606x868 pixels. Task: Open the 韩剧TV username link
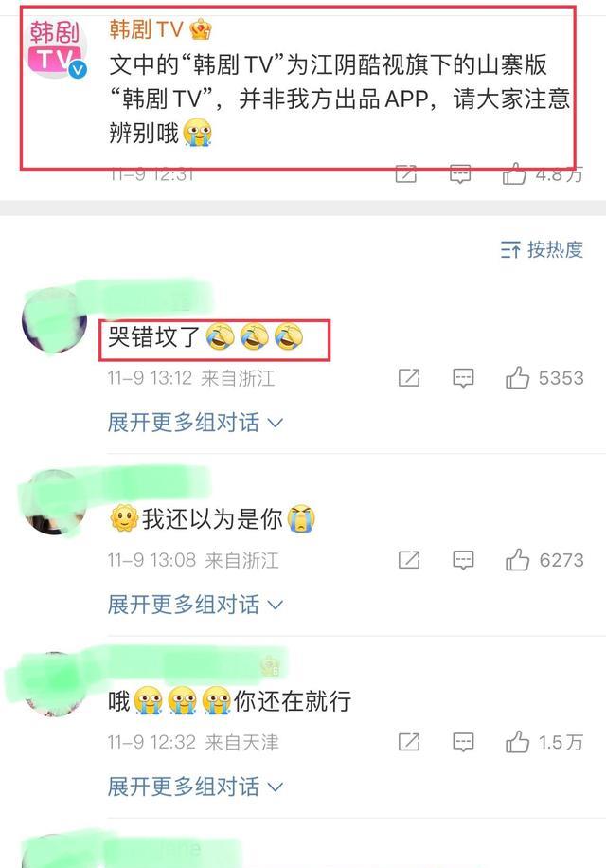pyautogui.click(x=146, y=28)
